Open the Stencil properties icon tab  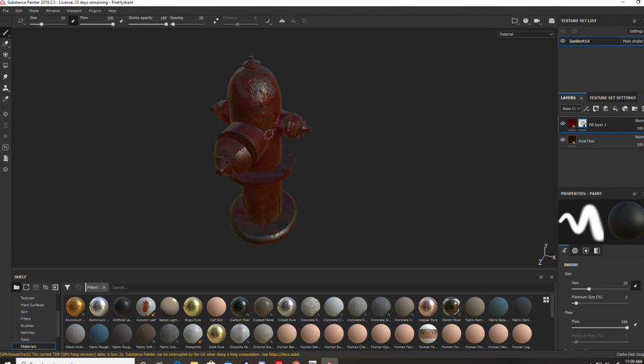pos(586,251)
